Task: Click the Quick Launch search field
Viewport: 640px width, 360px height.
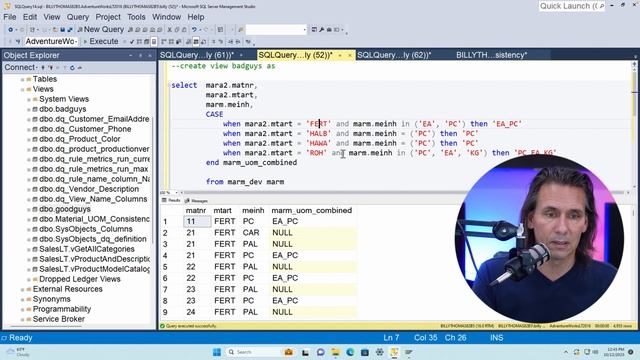Action: tap(572, 6)
